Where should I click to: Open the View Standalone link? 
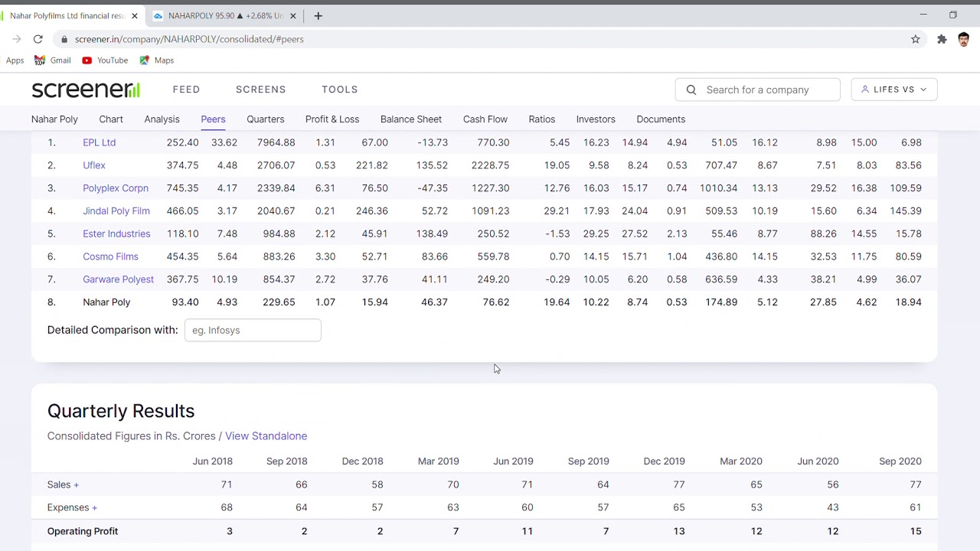266,436
